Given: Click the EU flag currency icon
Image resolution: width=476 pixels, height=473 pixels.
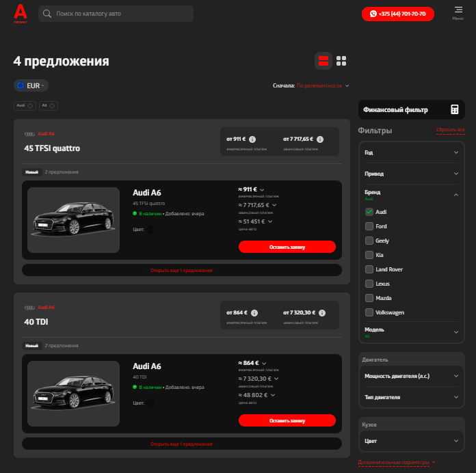Looking at the screenshot, I should click(21, 86).
